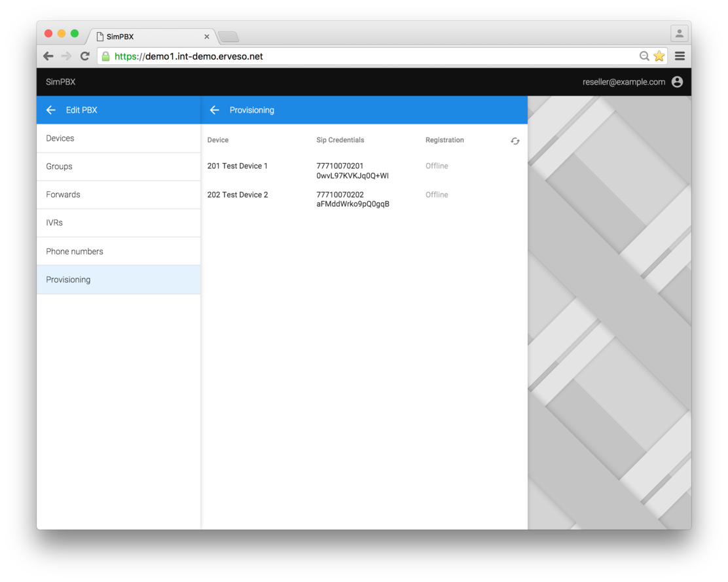Click browser back navigation arrow
Viewport: 728px width, 582px height.
click(x=48, y=56)
